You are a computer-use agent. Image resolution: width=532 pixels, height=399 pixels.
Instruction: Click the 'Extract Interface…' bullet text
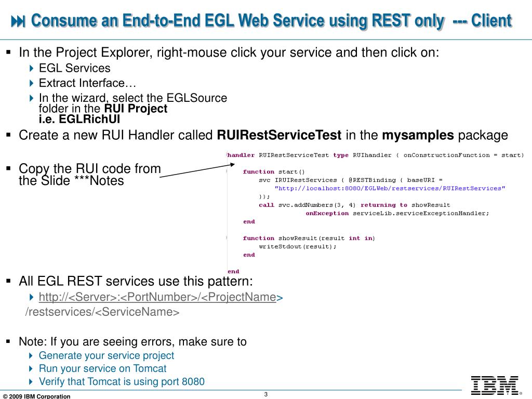coord(87,83)
